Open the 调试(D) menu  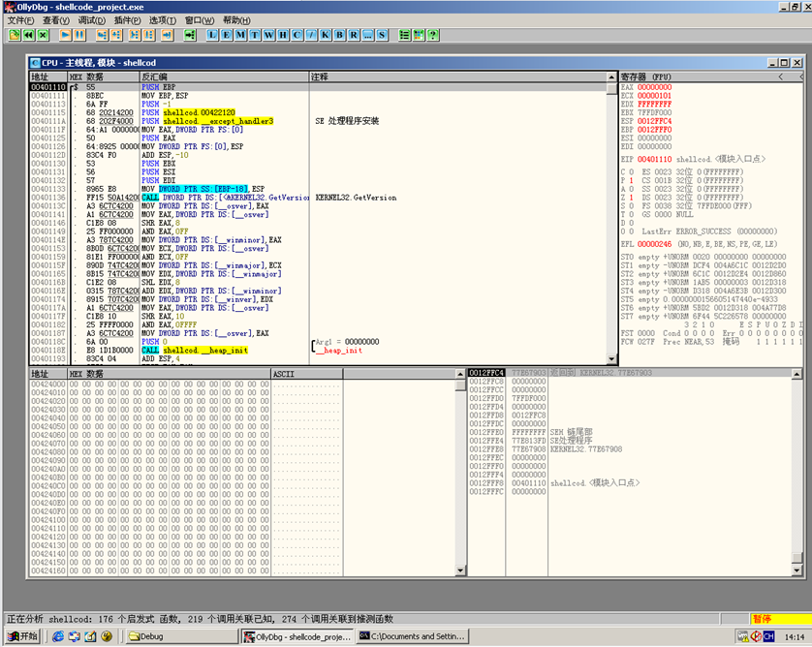(x=92, y=20)
